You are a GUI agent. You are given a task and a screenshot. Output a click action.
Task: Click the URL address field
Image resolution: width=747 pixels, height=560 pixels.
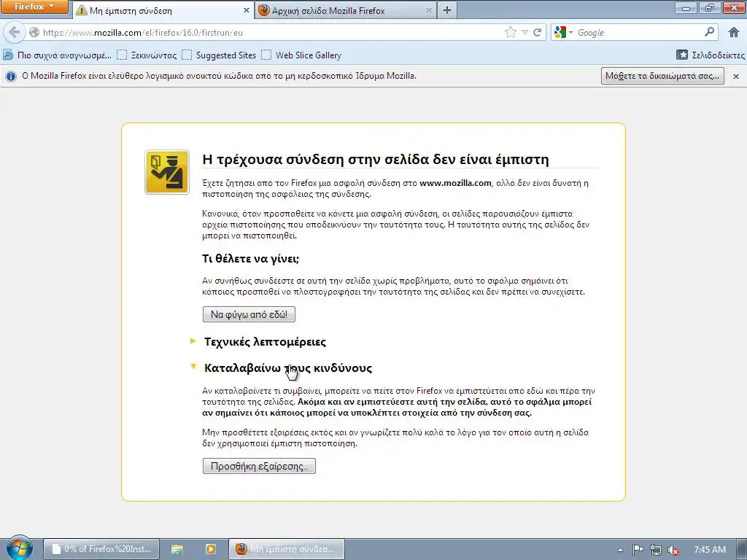[271, 32]
